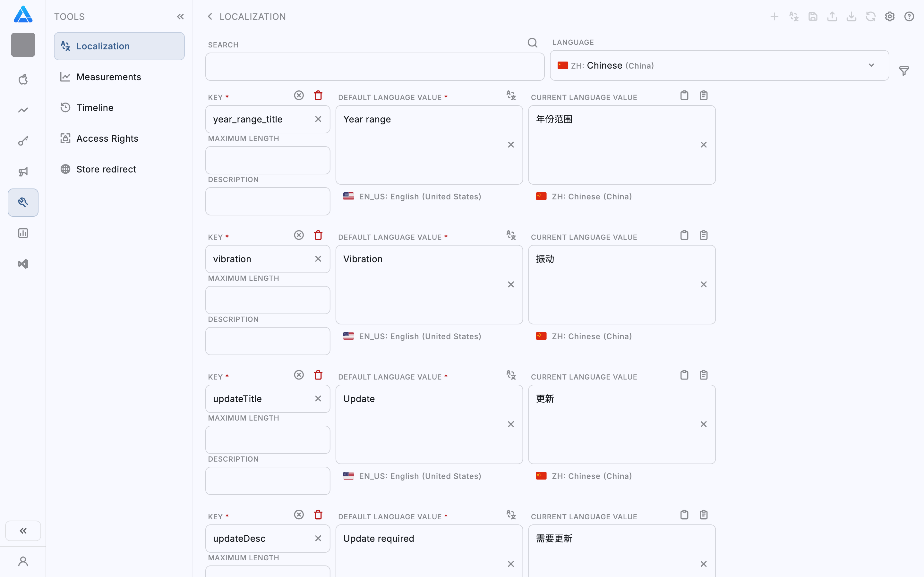The image size is (924, 577).
Task: Click the Maximum Length field for year_range_title
Action: (x=267, y=160)
